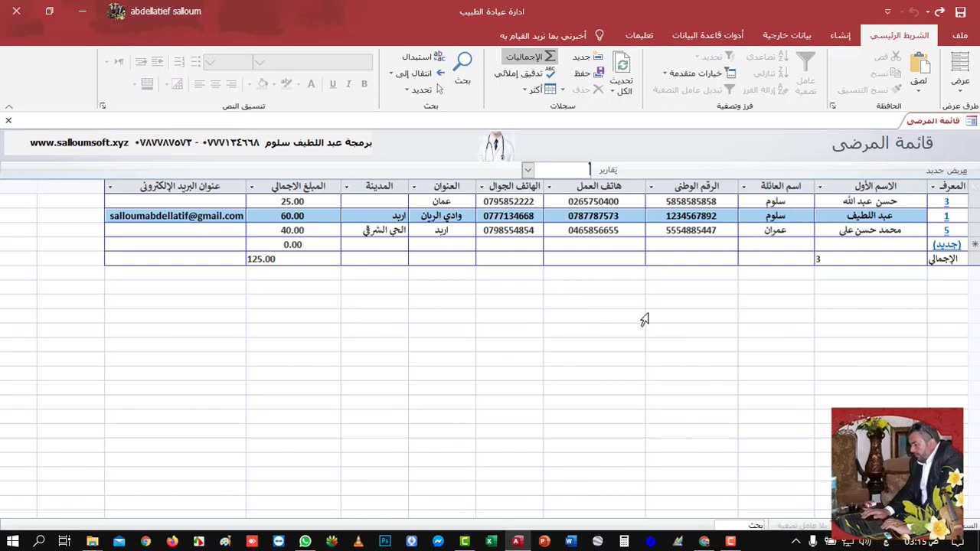980x551 pixels.
Task: Collapse the ribbon with the chevron
Action: [8, 106]
